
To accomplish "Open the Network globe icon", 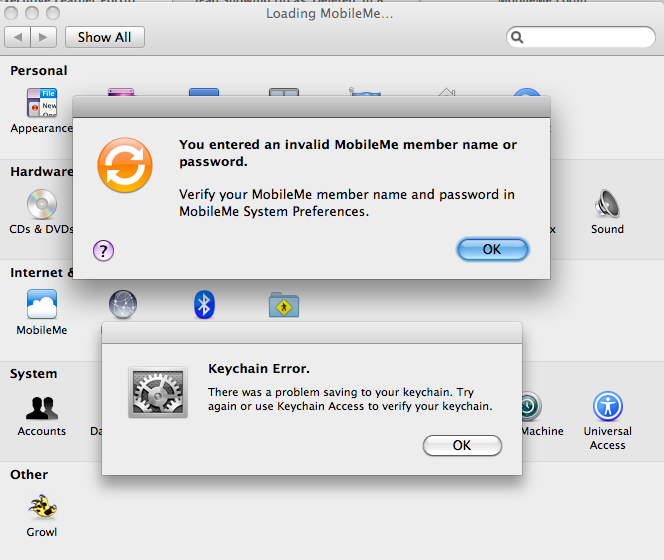I will click(x=123, y=304).
